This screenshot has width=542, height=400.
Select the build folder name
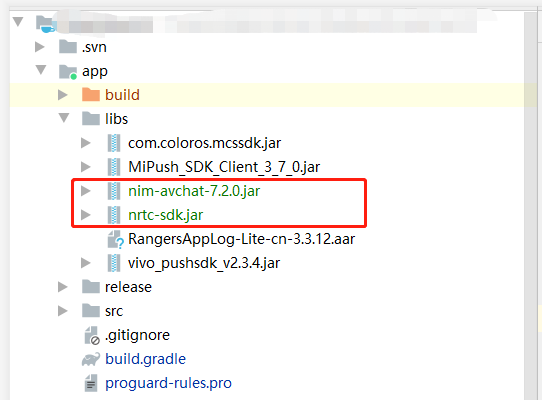(x=122, y=95)
